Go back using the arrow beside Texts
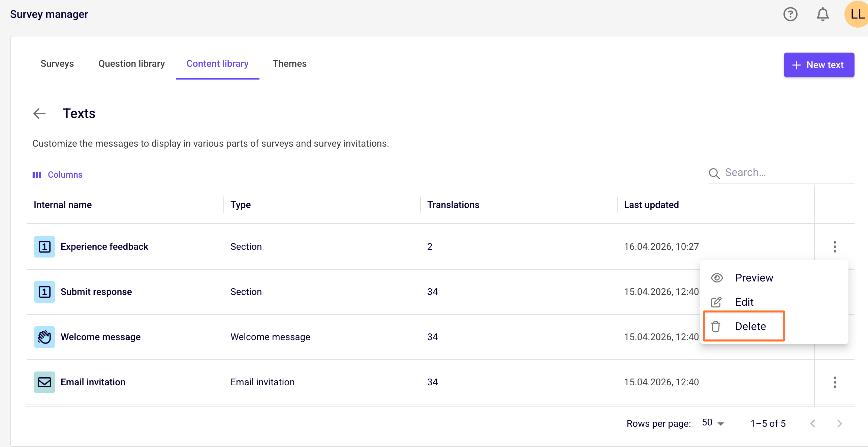Screen dimensions: 868x447 tap(39, 114)
